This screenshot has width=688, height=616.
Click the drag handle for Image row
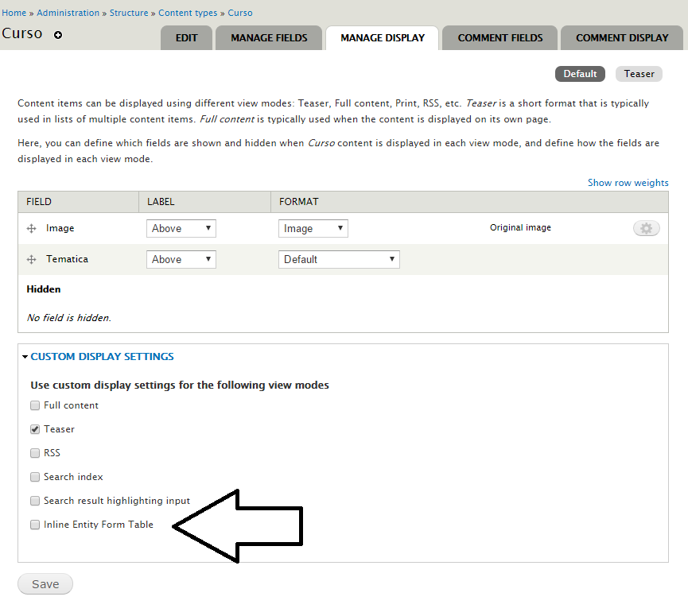click(x=32, y=229)
